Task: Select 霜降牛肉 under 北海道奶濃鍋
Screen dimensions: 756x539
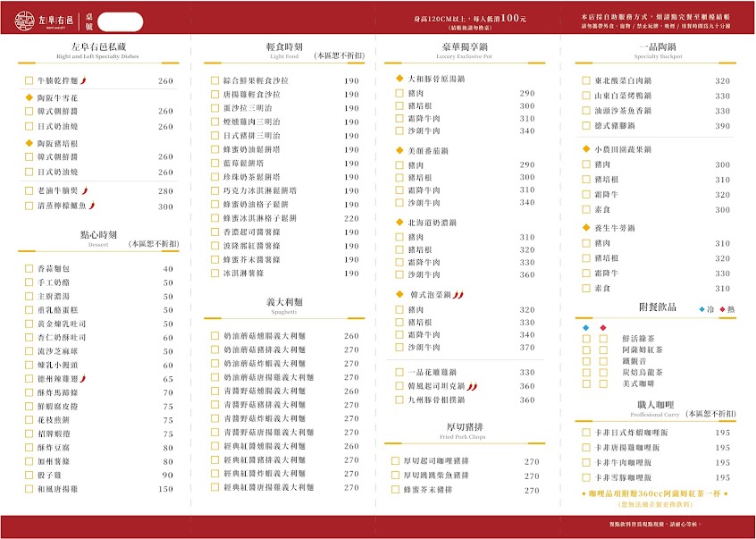Action: pyautogui.click(x=399, y=262)
